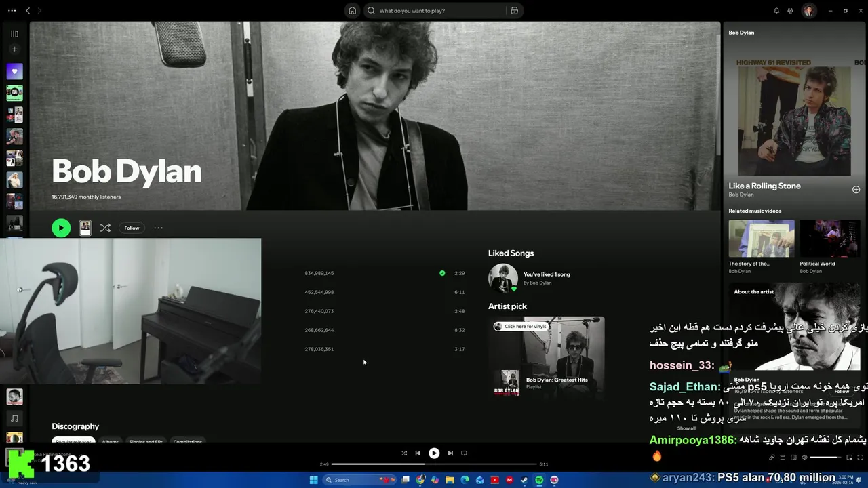Create a new playlist with plus button
The height and width of the screenshot is (488, 868).
point(14,49)
